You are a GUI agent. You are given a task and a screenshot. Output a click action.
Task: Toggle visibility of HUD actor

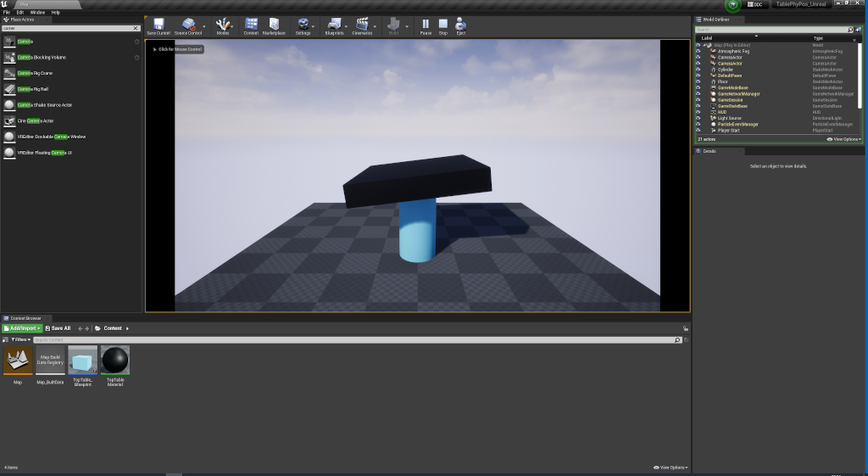pos(698,112)
